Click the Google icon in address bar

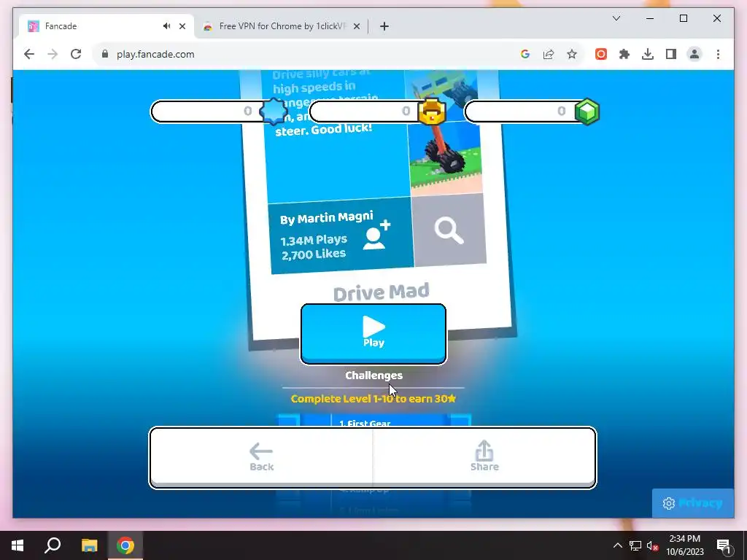pyautogui.click(x=525, y=54)
